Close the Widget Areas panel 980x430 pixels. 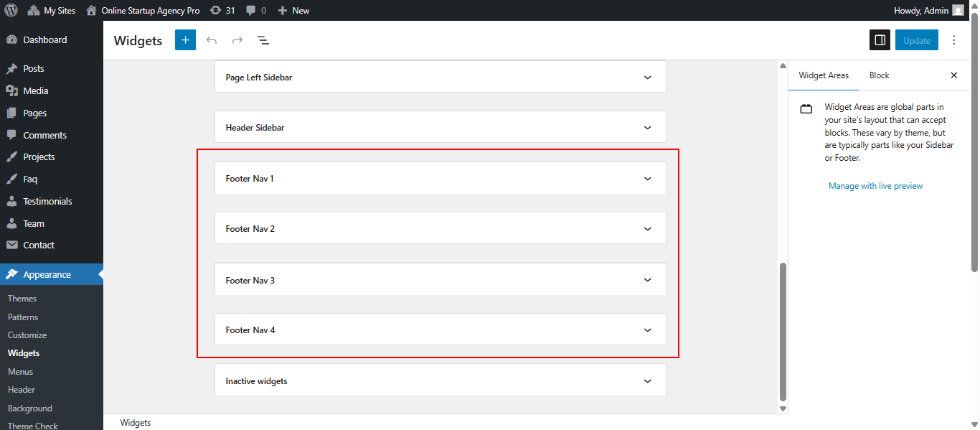(954, 75)
